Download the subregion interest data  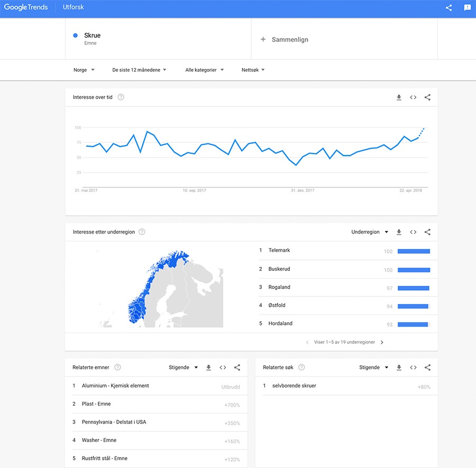pos(399,232)
